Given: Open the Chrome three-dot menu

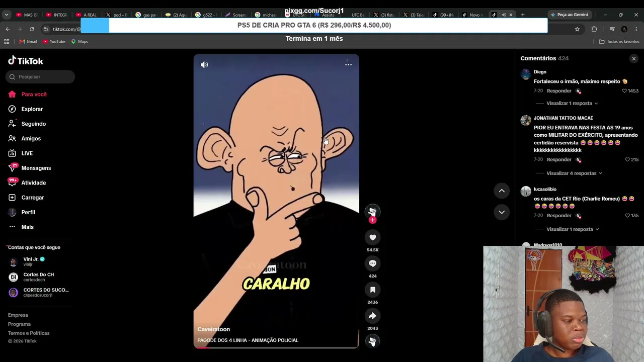Looking at the screenshot, I should (636, 29).
